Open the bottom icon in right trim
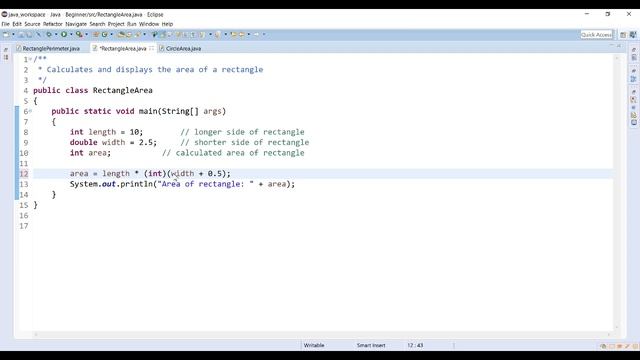Screen dimensions: 640x360 pos(633,122)
